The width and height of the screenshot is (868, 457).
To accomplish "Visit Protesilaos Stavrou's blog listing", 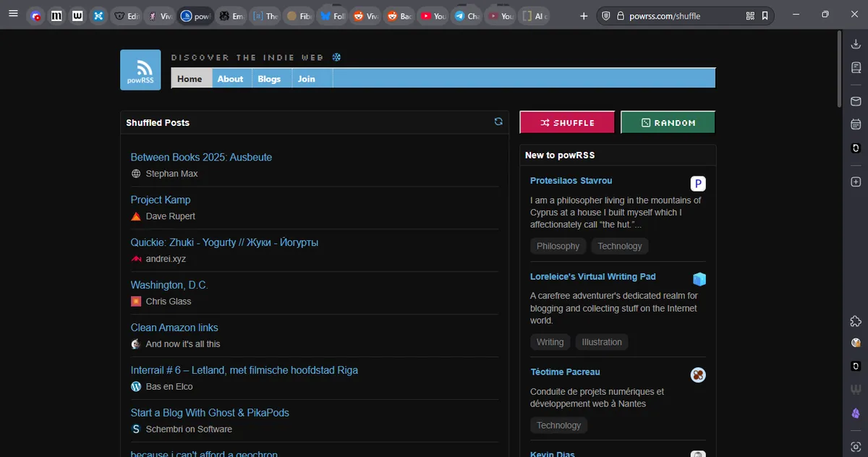I will pos(571,181).
